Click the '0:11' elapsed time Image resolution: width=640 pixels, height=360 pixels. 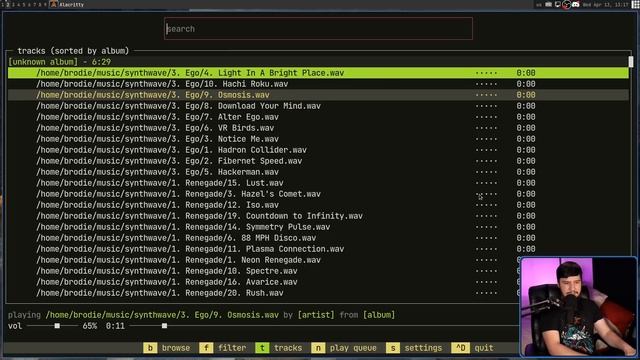(115, 326)
